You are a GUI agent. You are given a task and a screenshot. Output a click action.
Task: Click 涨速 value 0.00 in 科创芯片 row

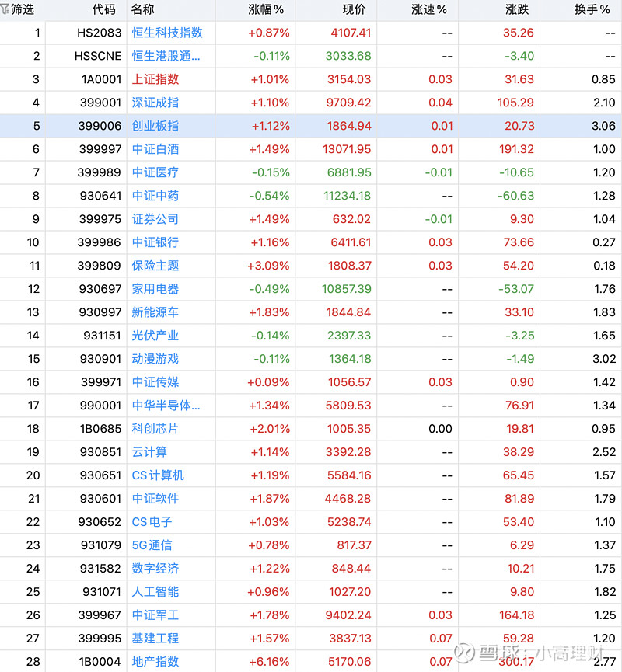pos(441,429)
